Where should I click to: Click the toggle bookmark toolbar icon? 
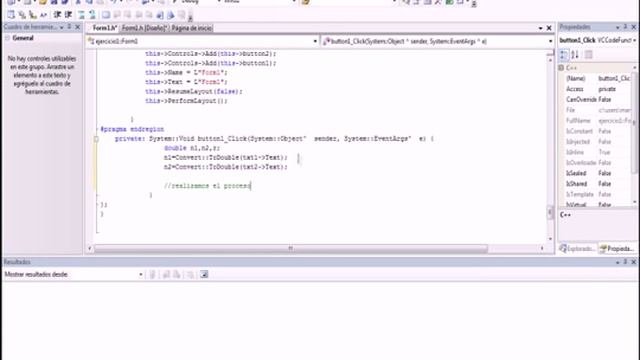(x=106, y=15)
